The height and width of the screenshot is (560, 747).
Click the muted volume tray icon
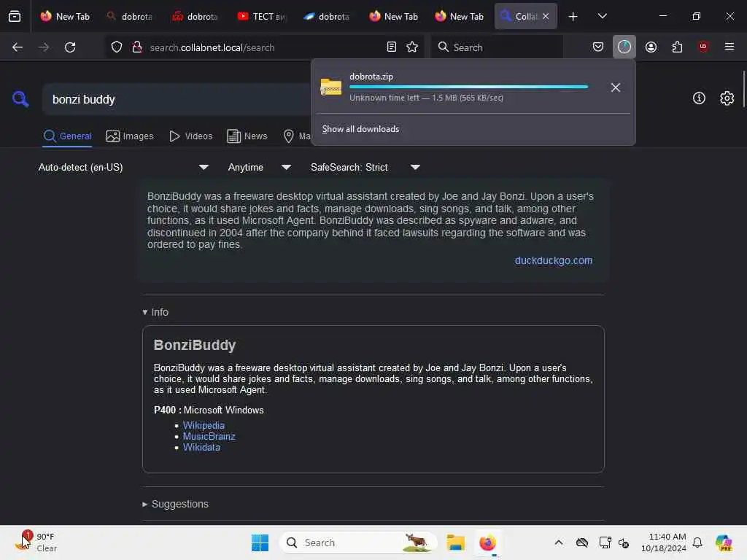click(624, 542)
